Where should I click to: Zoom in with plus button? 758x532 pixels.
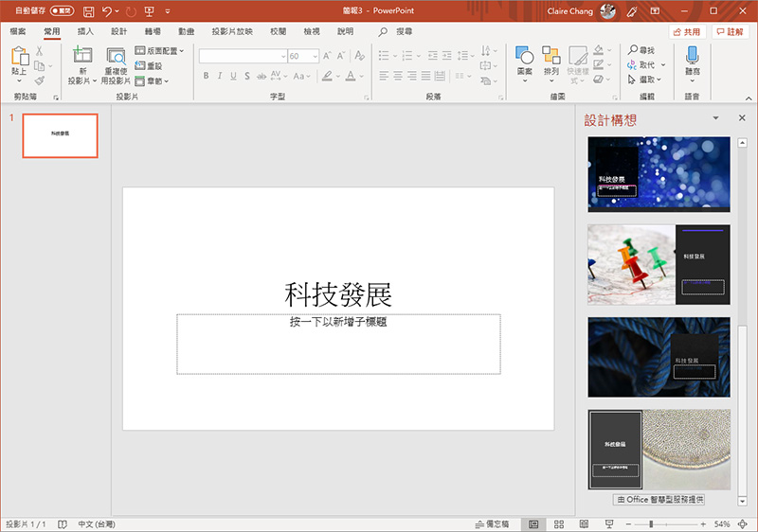[x=703, y=524]
